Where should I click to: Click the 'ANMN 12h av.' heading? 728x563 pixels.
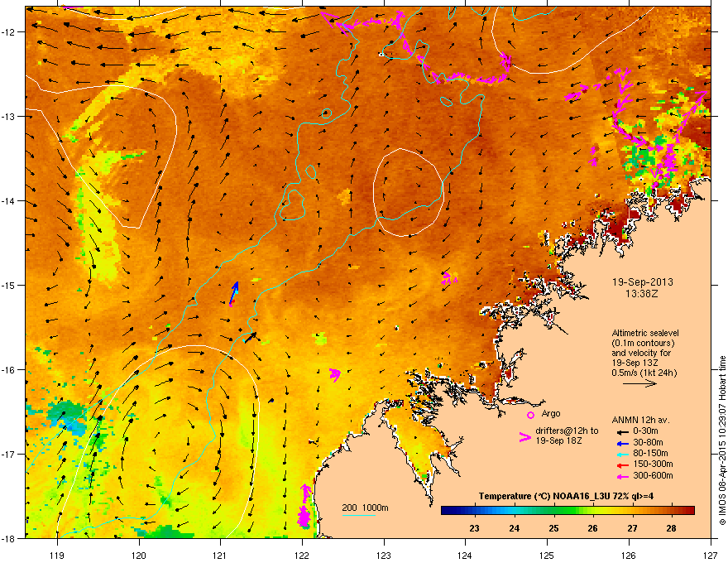pyautogui.click(x=640, y=420)
